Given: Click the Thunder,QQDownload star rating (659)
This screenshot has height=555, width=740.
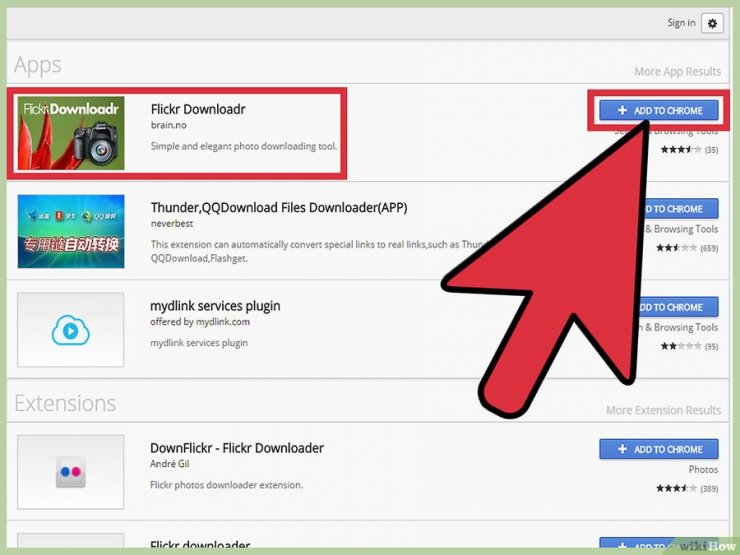Looking at the screenshot, I should click(687, 248).
